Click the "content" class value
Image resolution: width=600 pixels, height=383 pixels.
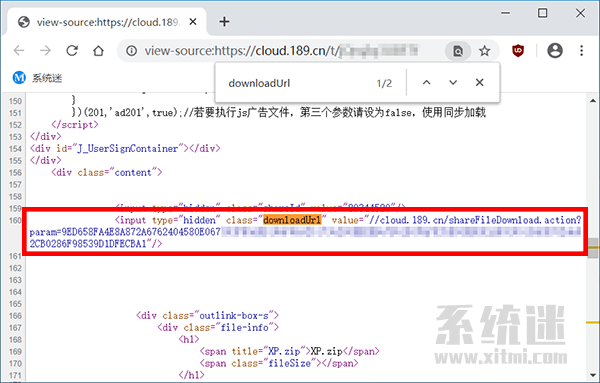[x=133, y=173]
